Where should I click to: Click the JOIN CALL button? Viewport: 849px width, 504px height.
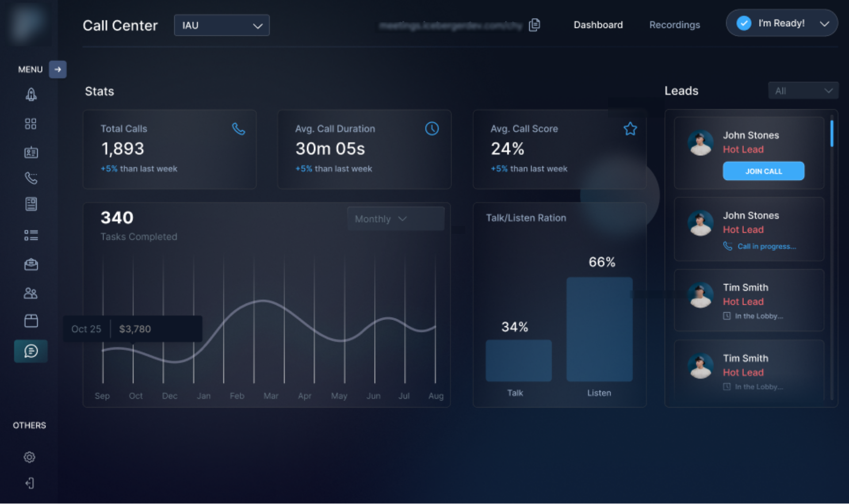(x=763, y=171)
